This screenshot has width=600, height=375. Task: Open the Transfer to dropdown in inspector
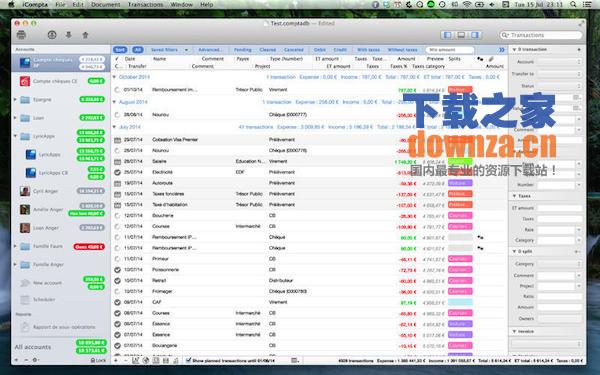pos(559,74)
